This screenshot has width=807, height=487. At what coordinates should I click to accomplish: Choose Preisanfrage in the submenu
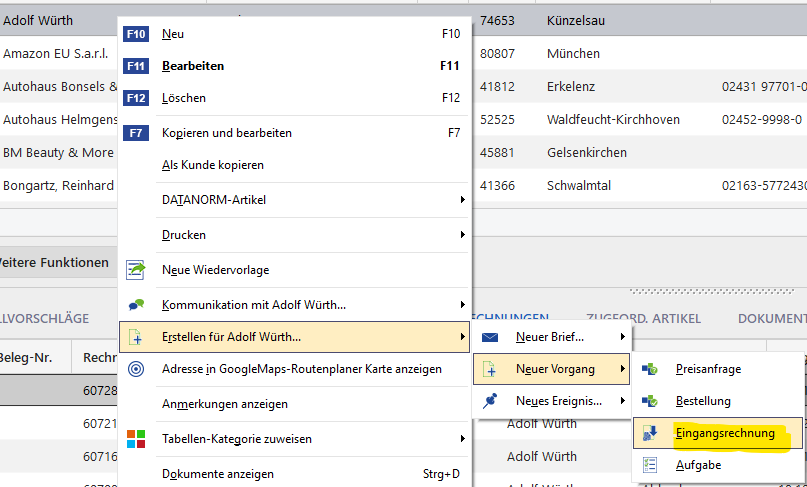point(717,369)
